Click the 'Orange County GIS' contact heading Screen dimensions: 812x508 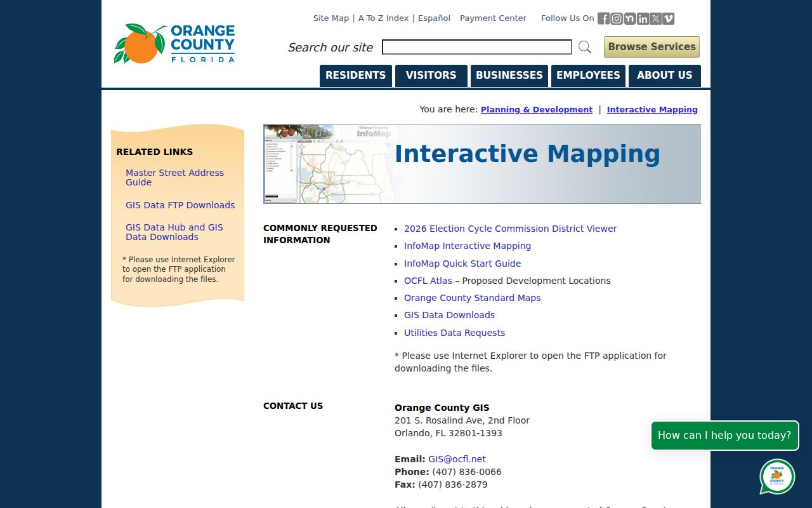(x=442, y=408)
